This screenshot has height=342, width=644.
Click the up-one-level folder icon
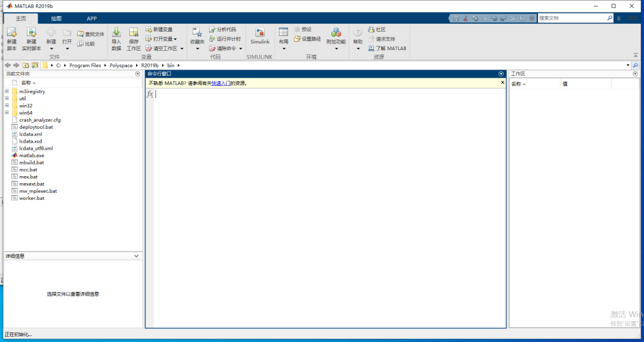tap(26, 66)
